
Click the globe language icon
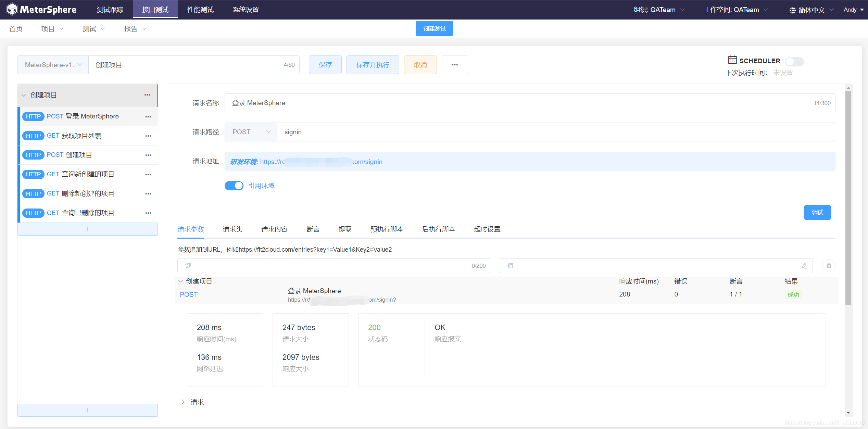pyautogui.click(x=793, y=10)
